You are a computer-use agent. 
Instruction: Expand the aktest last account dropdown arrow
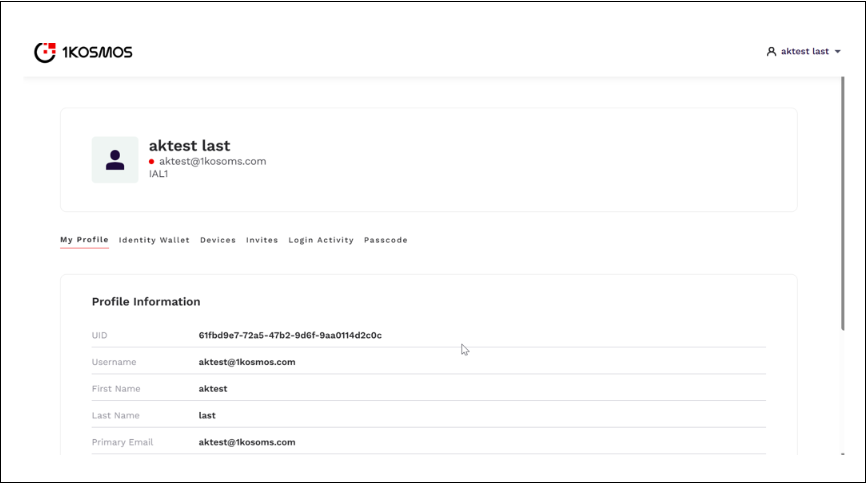tap(837, 51)
